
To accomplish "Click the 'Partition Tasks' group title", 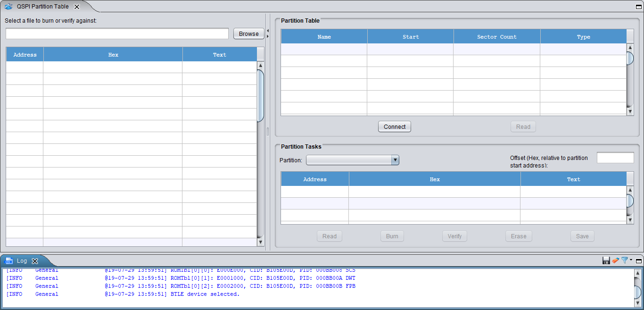I will [x=301, y=147].
